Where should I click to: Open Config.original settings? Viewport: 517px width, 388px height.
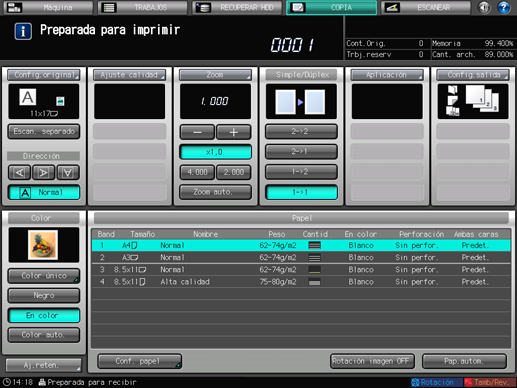(44, 75)
